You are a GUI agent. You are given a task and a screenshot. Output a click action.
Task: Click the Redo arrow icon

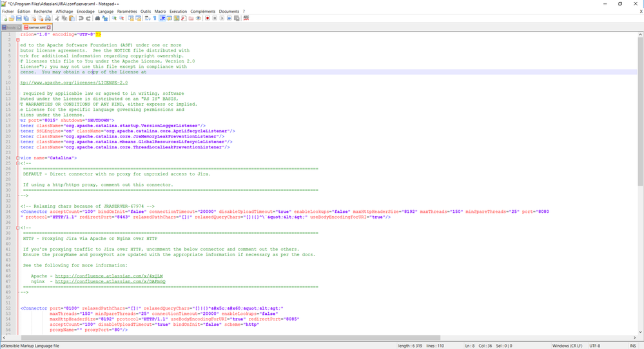88,18
